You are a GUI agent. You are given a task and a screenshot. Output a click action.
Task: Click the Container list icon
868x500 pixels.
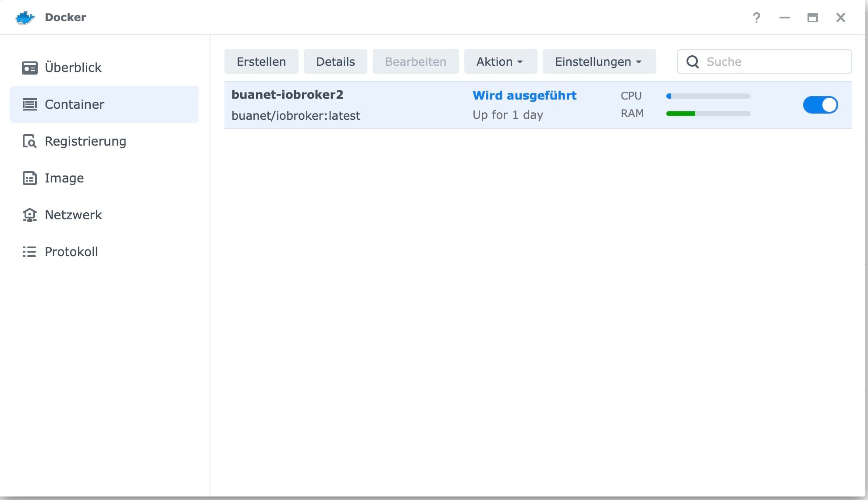pyautogui.click(x=29, y=104)
